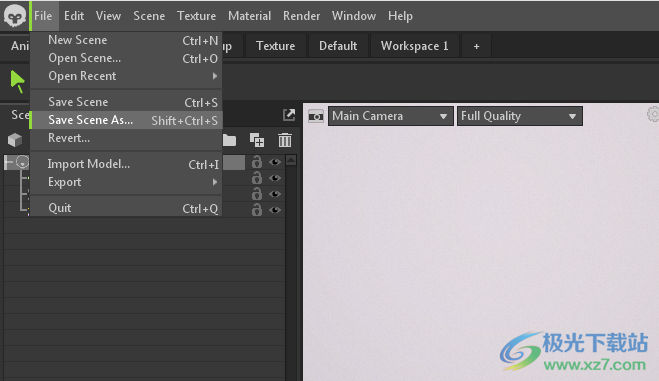The height and width of the screenshot is (381, 659).
Task: Switch to the Default workspace tab
Action: (x=338, y=46)
